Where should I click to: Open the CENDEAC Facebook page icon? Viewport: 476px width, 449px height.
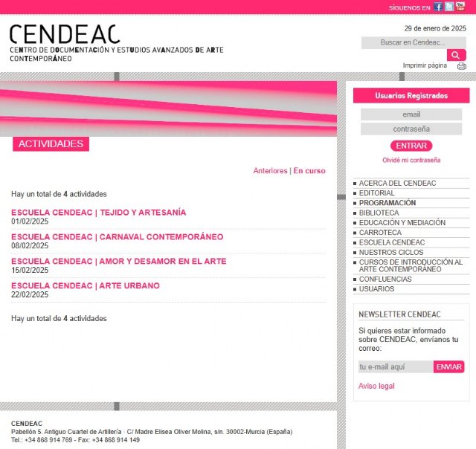tap(439, 7)
